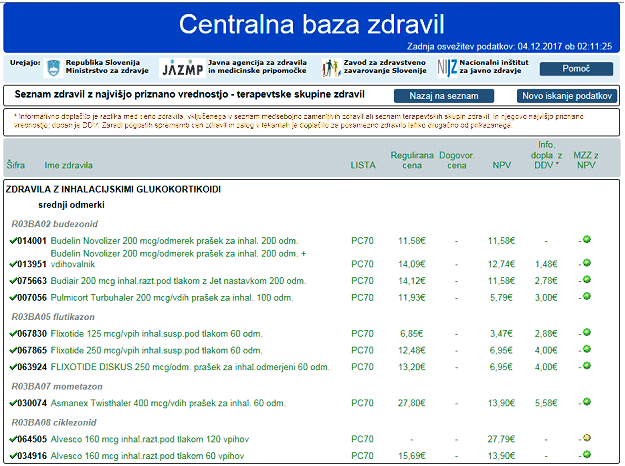The image size is (625, 466).
Task: Select the checkmark beside code 067865
Action: point(13,350)
